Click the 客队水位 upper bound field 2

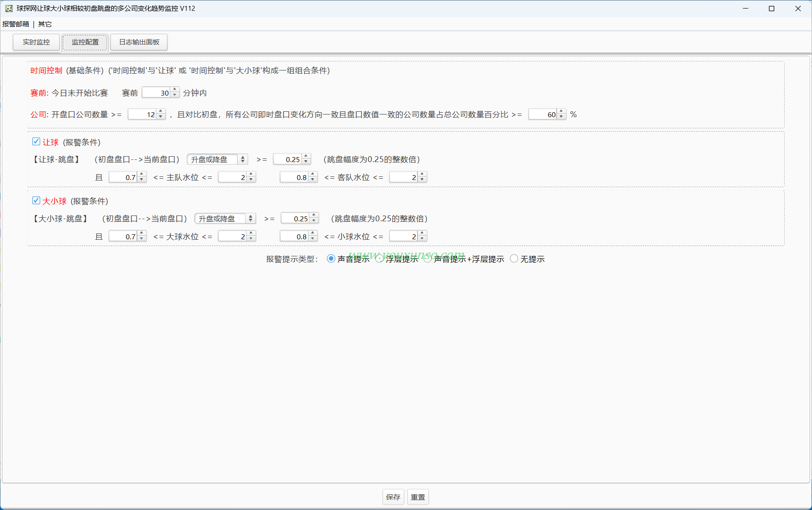[x=404, y=177]
